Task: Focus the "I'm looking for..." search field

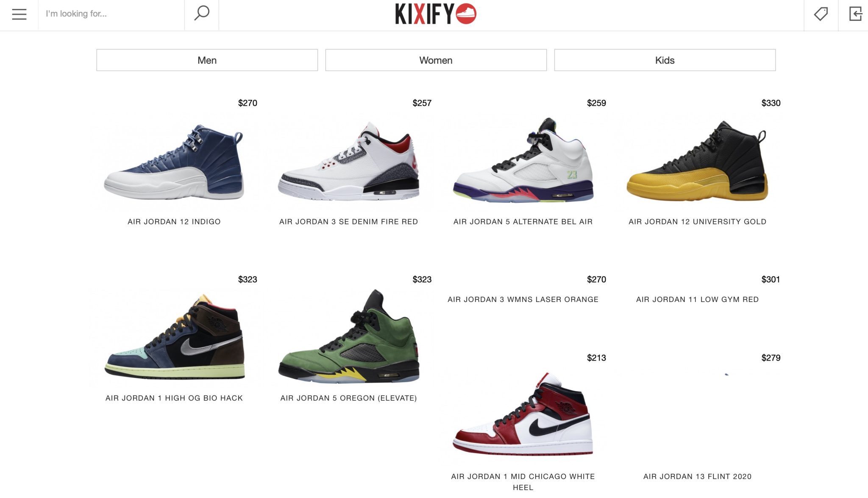Action: 111,14
